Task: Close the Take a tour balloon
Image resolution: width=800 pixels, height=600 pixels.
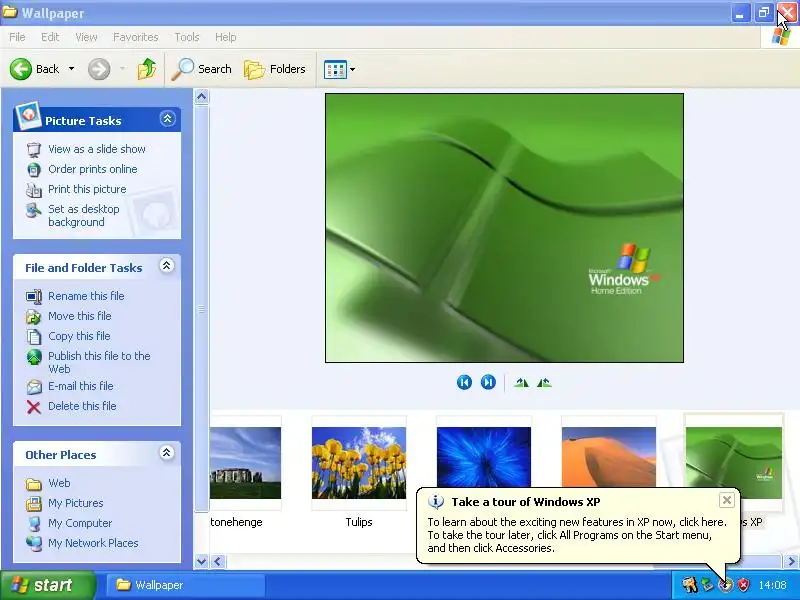Action: (x=727, y=501)
